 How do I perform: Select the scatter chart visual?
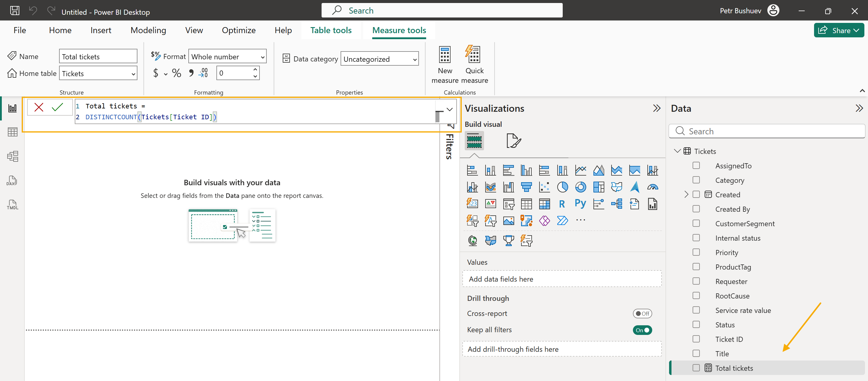coord(544,187)
